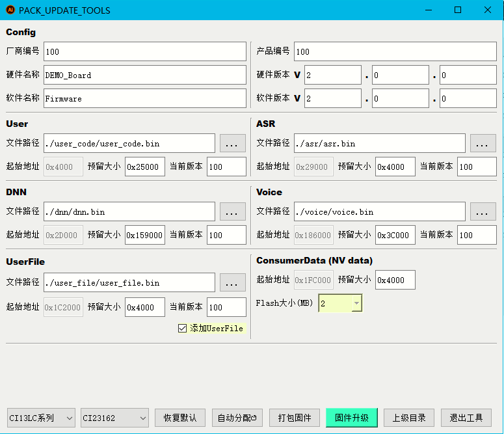
Task: Click the 厂商编号 input field
Action: (145, 51)
